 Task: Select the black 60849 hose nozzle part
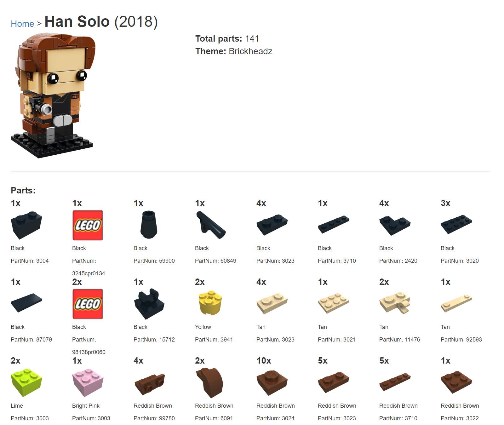click(x=211, y=225)
